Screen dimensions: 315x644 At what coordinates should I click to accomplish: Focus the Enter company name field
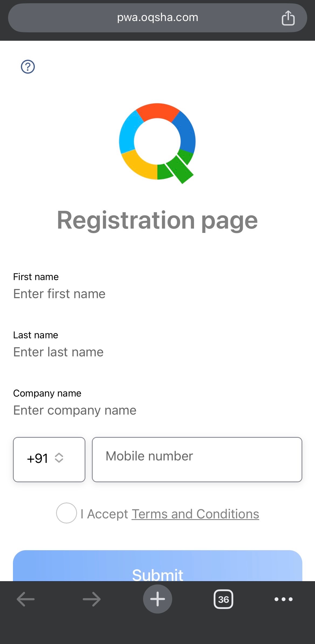pos(108,410)
